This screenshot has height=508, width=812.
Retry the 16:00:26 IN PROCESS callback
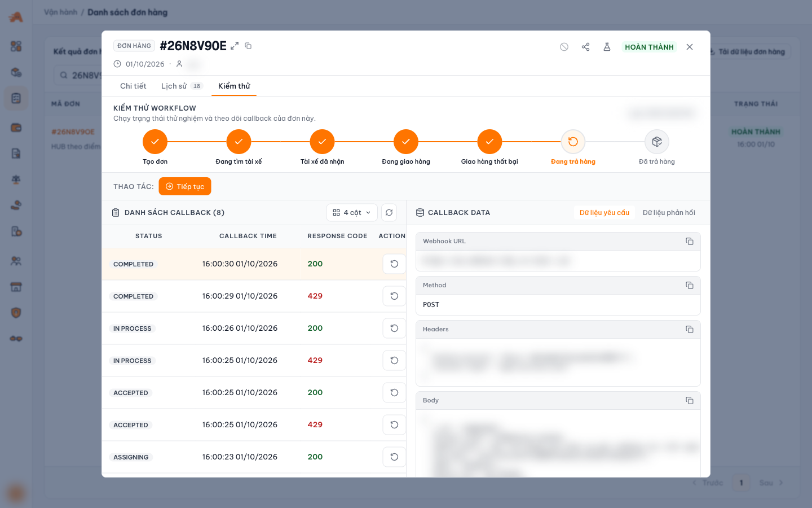coord(394,329)
